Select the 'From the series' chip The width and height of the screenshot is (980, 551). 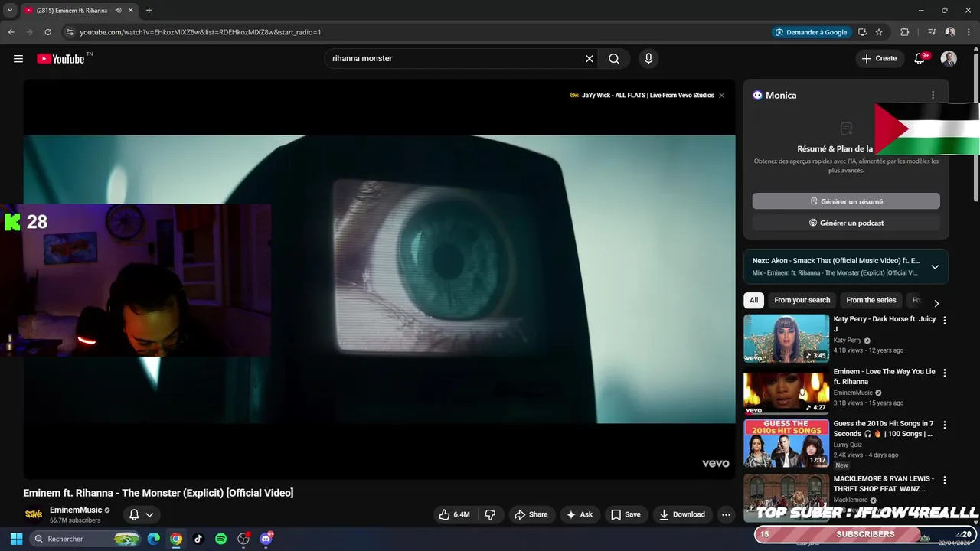coord(871,300)
